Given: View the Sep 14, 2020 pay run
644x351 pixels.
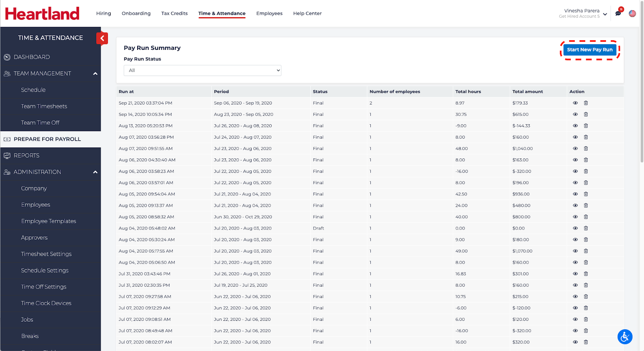Looking at the screenshot, I should [575, 115].
